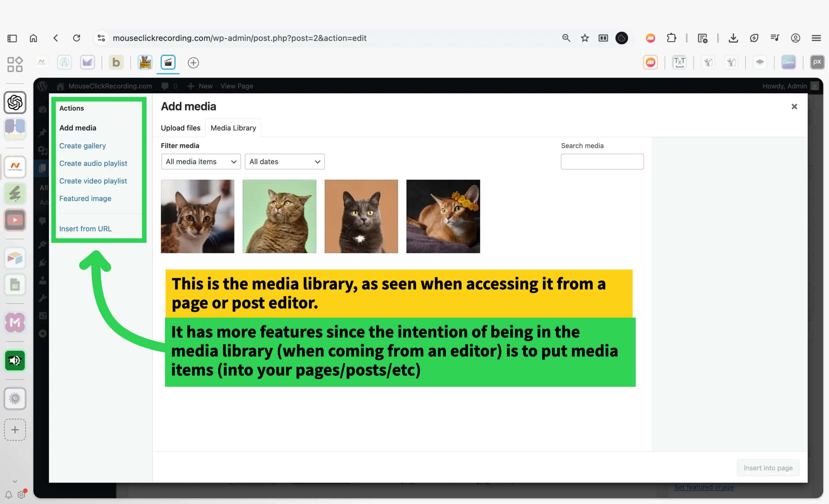Toggle the browser sidebar panel icon
Image resolution: width=829 pixels, height=504 pixels.
(x=12, y=38)
